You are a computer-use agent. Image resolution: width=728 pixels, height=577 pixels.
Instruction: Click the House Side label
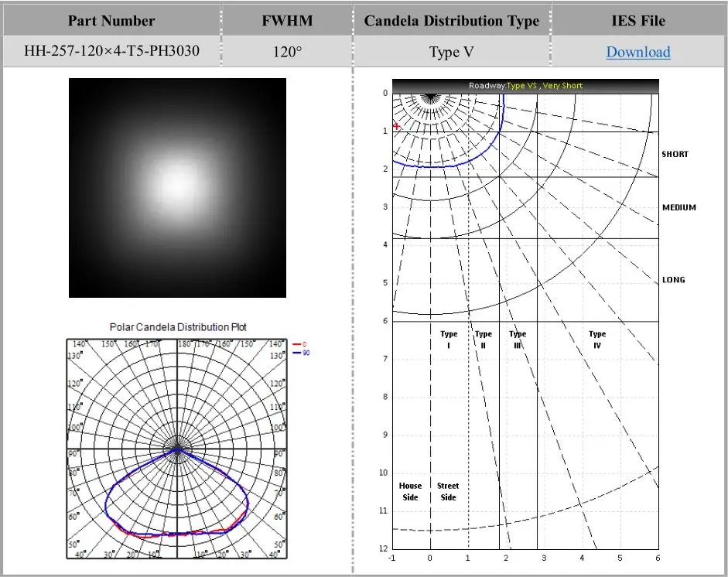click(410, 492)
